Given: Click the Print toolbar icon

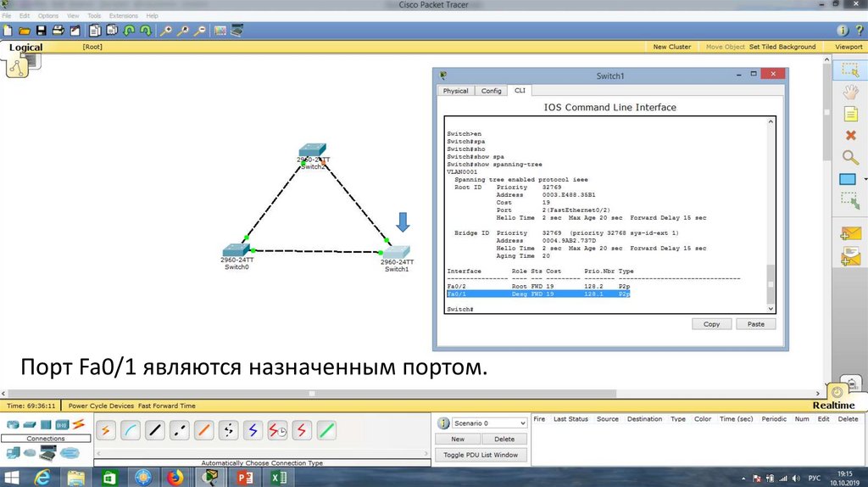Looking at the screenshot, I should click(x=58, y=31).
